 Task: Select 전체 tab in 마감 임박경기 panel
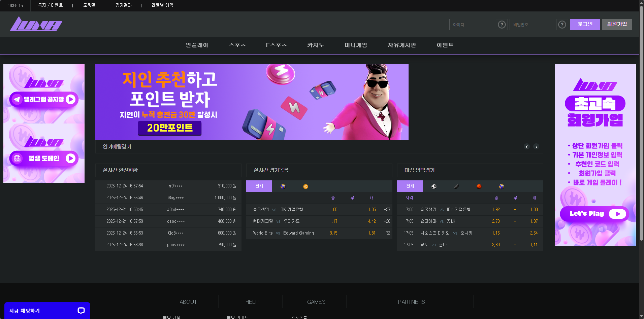(410, 186)
